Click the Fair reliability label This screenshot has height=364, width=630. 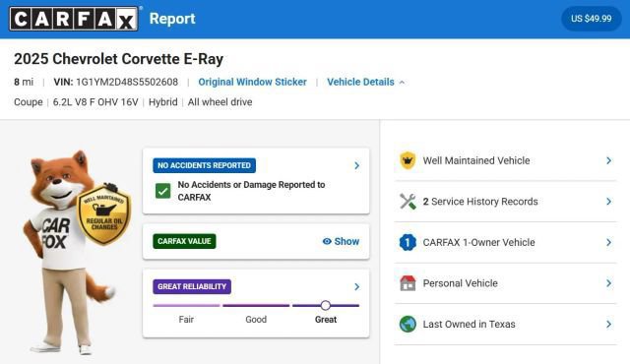click(x=186, y=320)
